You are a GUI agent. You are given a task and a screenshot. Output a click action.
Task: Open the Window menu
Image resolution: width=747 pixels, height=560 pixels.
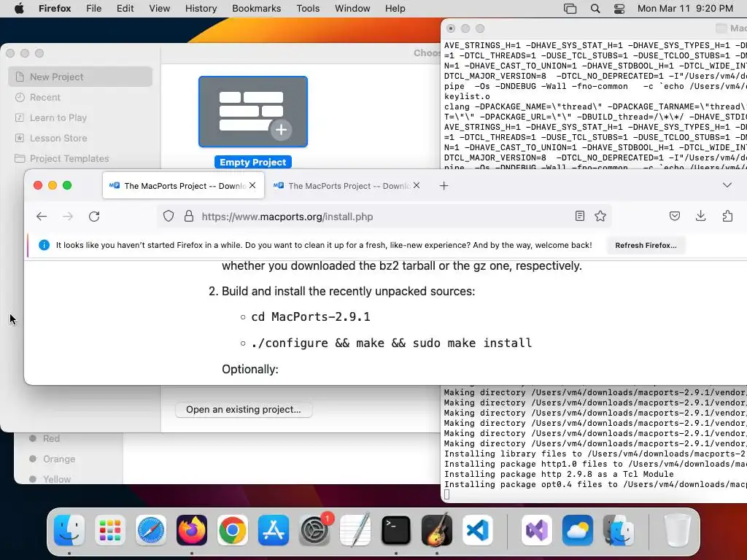pos(352,9)
